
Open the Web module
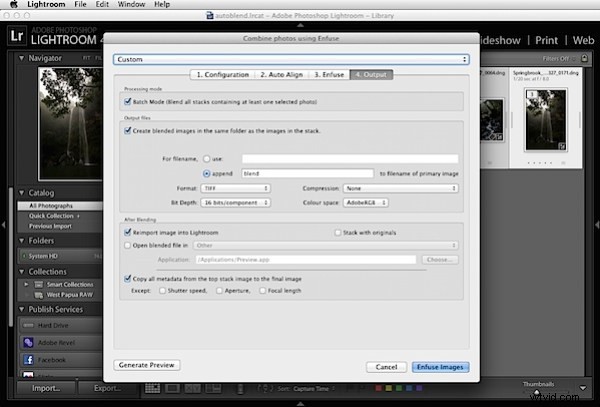coord(584,40)
